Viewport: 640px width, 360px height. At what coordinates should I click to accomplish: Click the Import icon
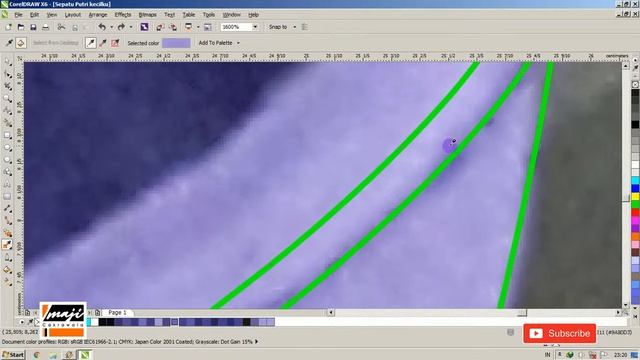[160, 27]
